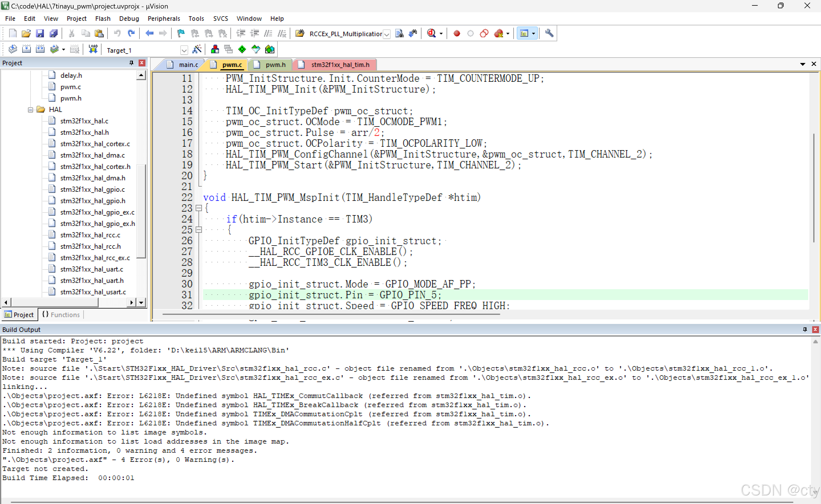Open the Target_1 selection dropdown
The width and height of the screenshot is (821, 504).
click(185, 50)
